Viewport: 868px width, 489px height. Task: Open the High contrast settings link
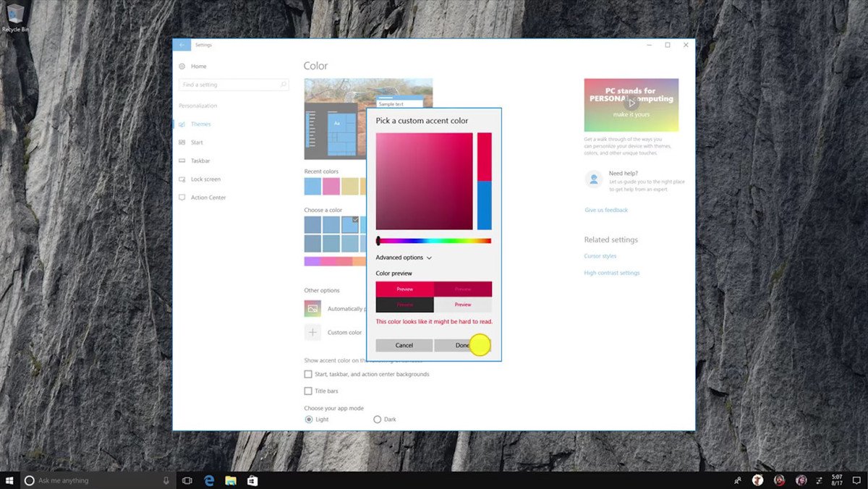click(x=612, y=273)
